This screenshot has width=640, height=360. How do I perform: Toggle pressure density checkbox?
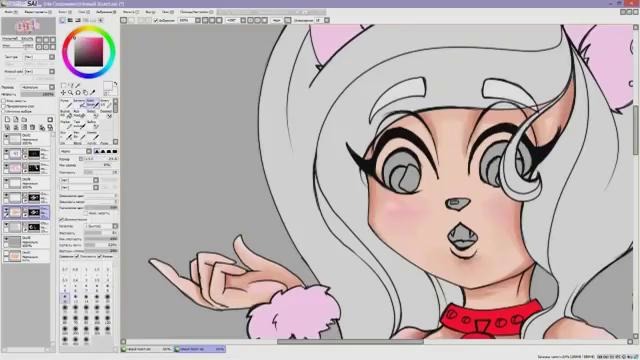click(77, 256)
